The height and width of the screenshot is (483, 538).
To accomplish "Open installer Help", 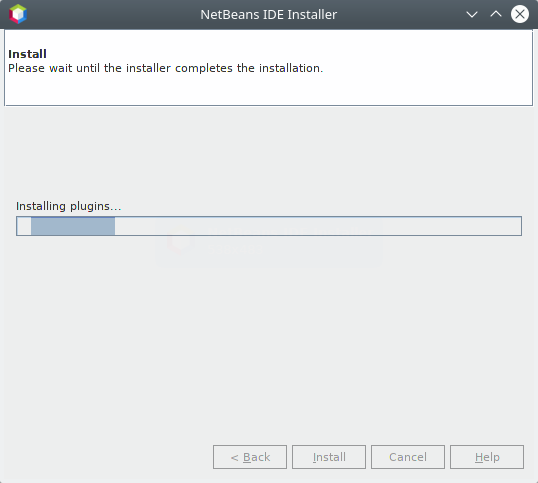I will 487,457.
